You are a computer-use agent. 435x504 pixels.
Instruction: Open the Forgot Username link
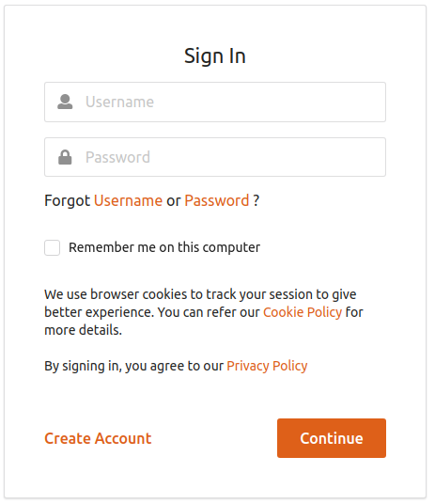point(128,200)
